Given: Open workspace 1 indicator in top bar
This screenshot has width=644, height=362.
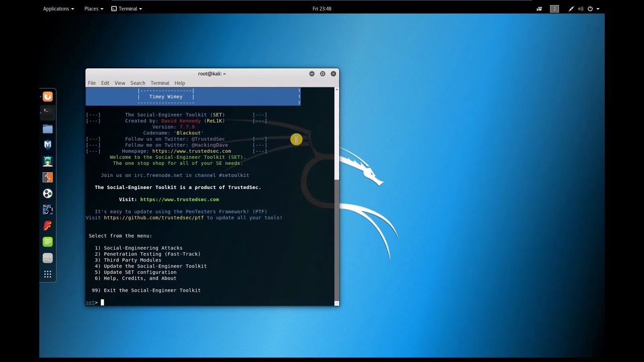Looking at the screenshot, I should point(554,9).
